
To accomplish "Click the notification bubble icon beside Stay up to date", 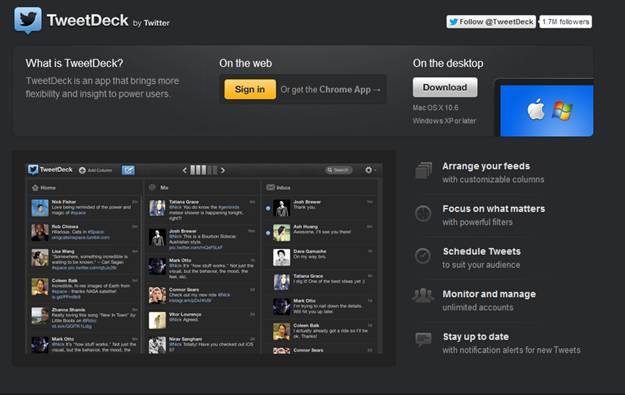I will (x=423, y=339).
